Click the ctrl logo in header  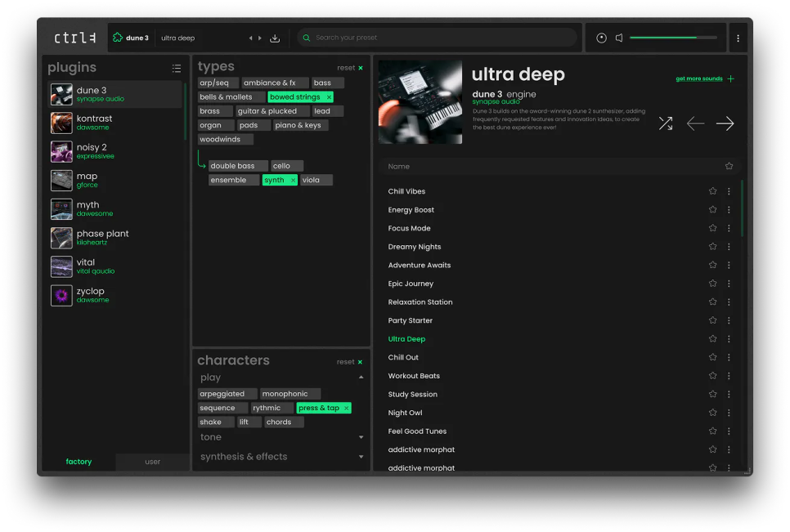(x=74, y=38)
